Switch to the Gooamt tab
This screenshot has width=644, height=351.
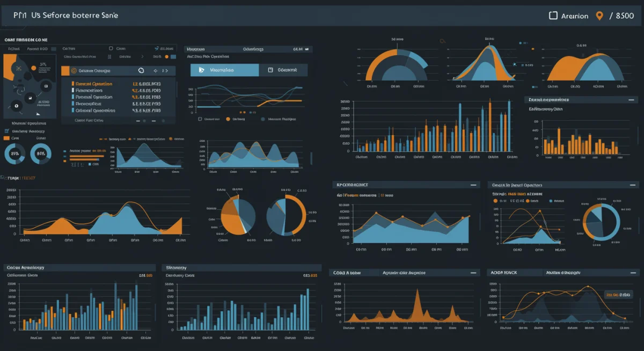[x=287, y=70]
